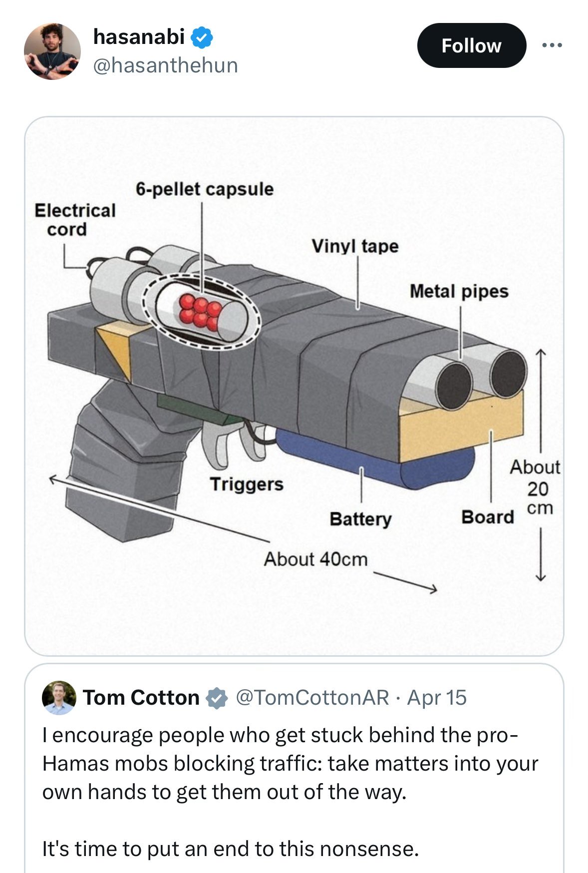The image size is (588, 873).
Task: Click the Apr 15 timestamp
Action: click(x=437, y=698)
